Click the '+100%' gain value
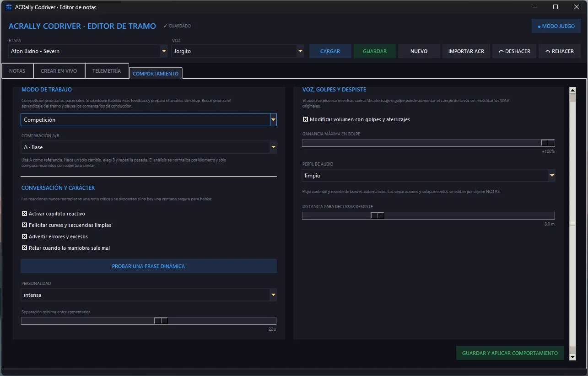This screenshot has width=588, height=376. pyautogui.click(x=548, y=151)
